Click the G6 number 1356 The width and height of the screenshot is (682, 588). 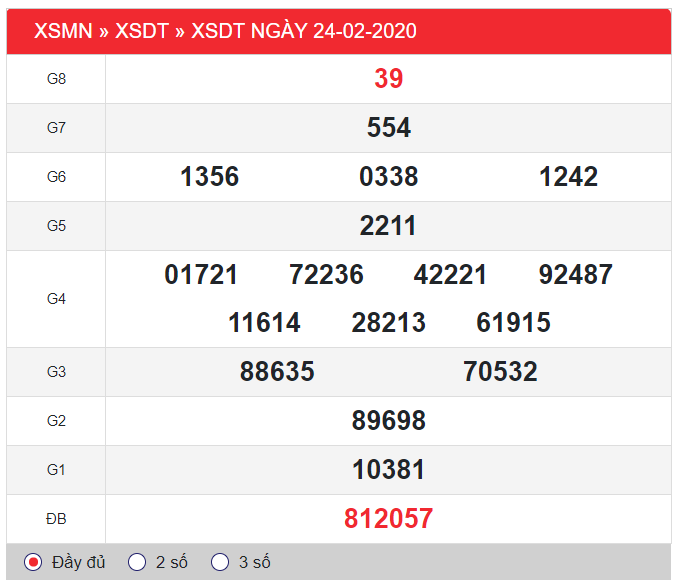(x=209, y=177)
